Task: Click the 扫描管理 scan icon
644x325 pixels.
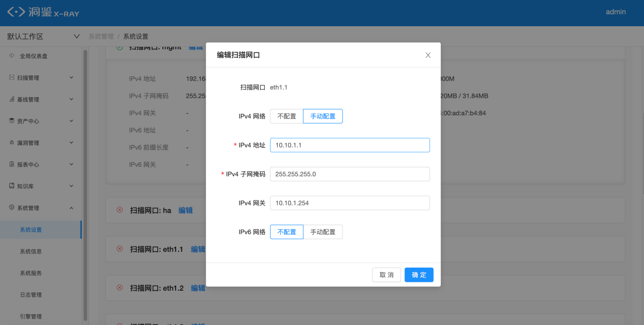Action: [12, 78]
